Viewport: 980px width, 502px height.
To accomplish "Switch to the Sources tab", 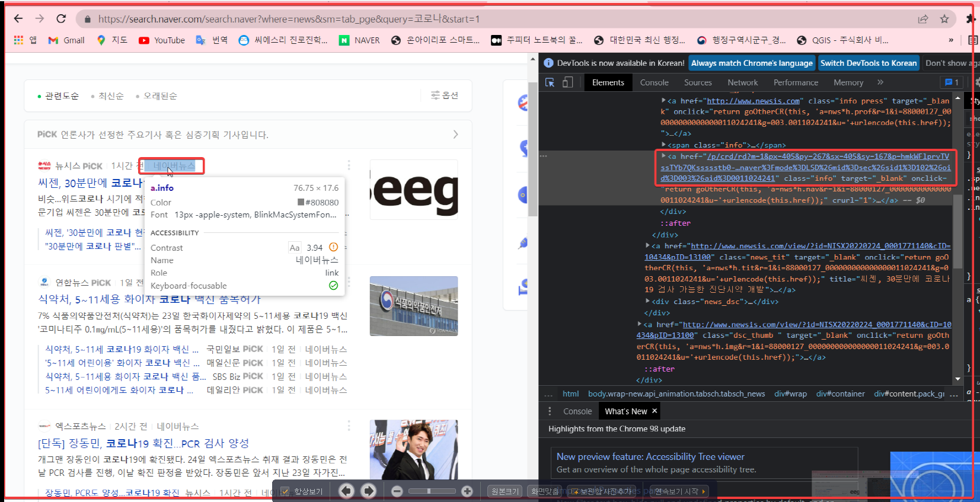I will coord(698,82).
